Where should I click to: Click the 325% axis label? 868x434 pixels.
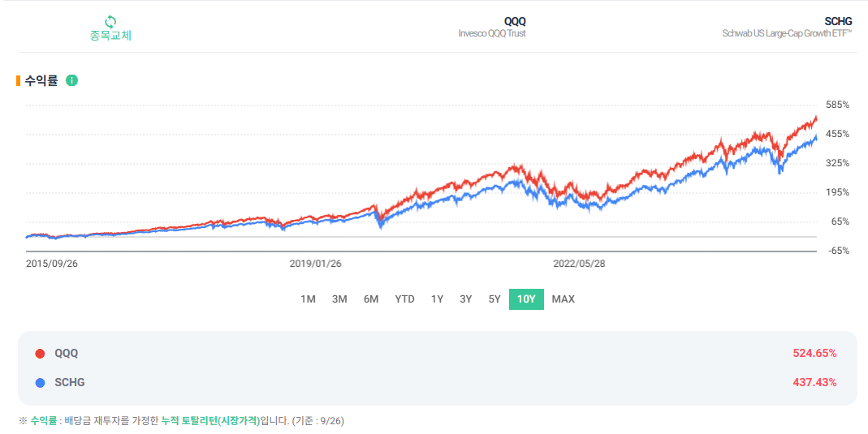coord(838,164)
